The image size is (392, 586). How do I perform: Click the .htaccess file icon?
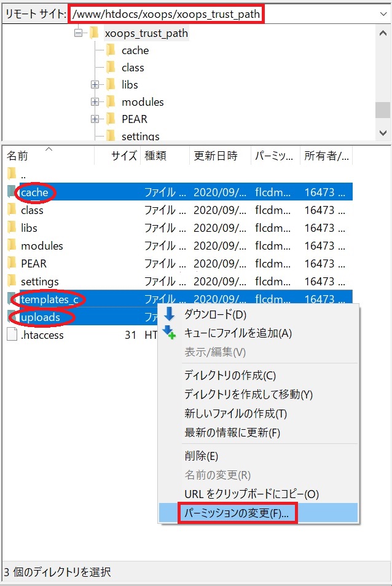click(x=12, y=335)
